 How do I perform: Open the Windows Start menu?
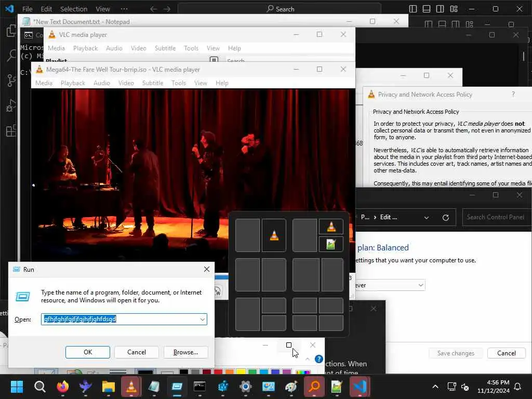pyautogui.click(x=17, y=387)
